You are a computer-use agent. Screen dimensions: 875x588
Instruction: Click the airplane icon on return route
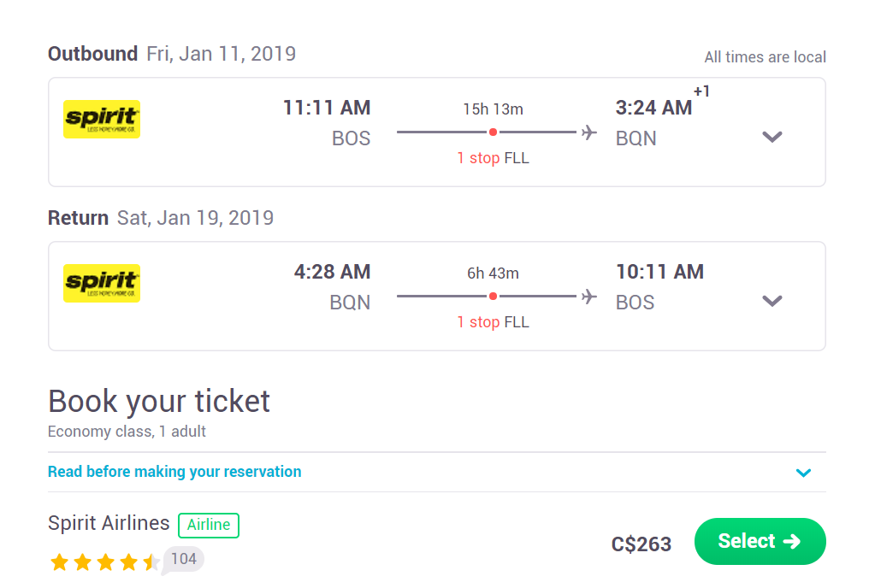tap(588, 296)
